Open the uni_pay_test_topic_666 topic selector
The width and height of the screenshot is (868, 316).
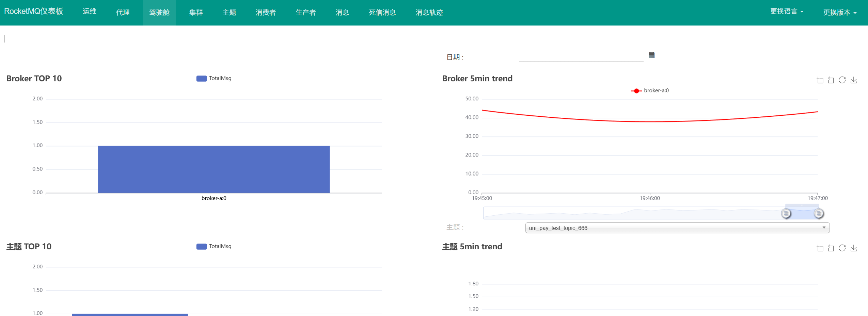click(677, 228)
